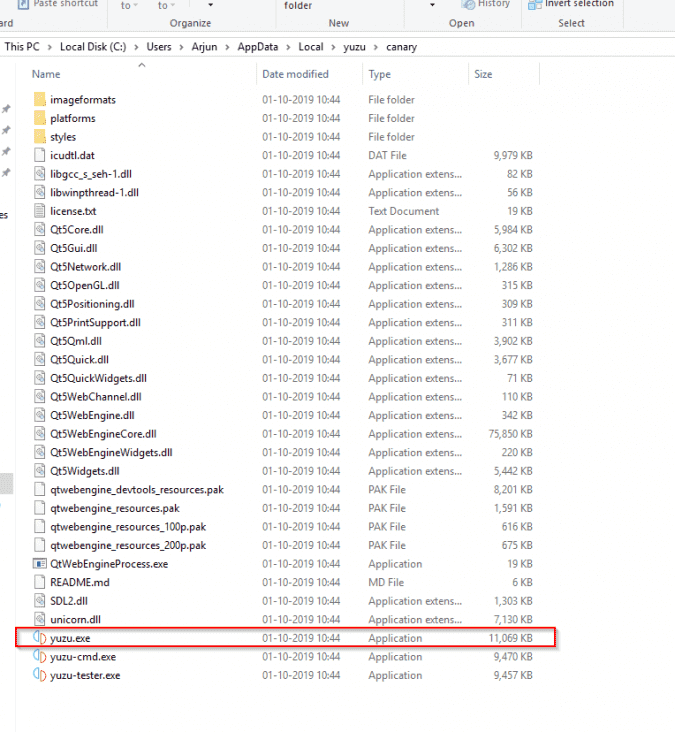675x732 pixels.
Task: Click the unicorn.dll file icon
Action: 40,619
